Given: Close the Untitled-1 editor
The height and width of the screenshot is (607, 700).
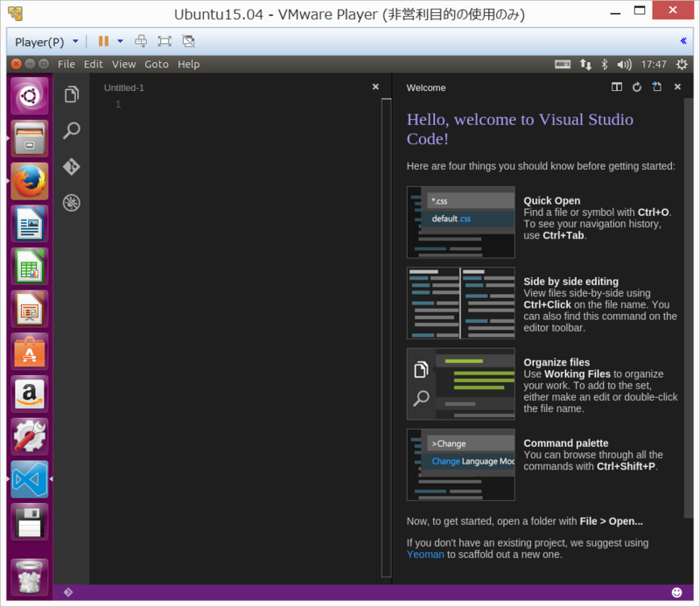Looking at the screenshot, I should 375,87.
